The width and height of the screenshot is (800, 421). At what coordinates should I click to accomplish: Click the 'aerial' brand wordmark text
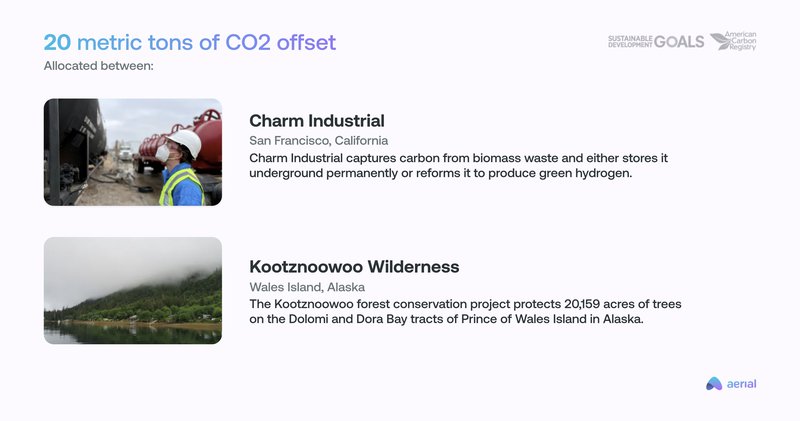click(741, 384)
